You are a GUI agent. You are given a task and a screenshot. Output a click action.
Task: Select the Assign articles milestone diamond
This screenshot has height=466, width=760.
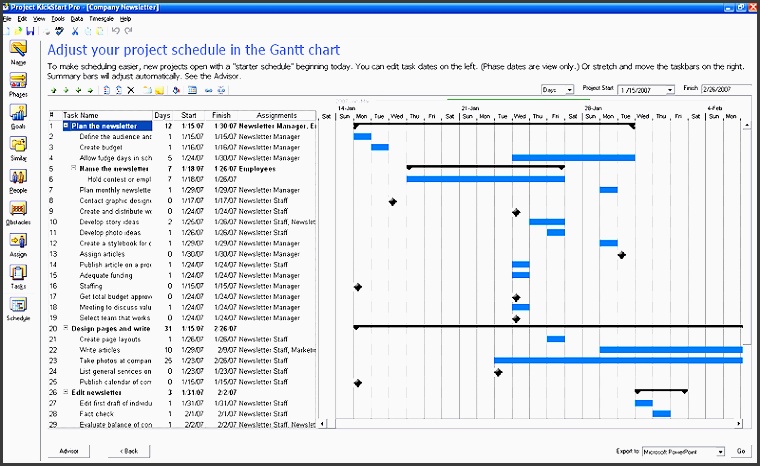tap(622, 255)
